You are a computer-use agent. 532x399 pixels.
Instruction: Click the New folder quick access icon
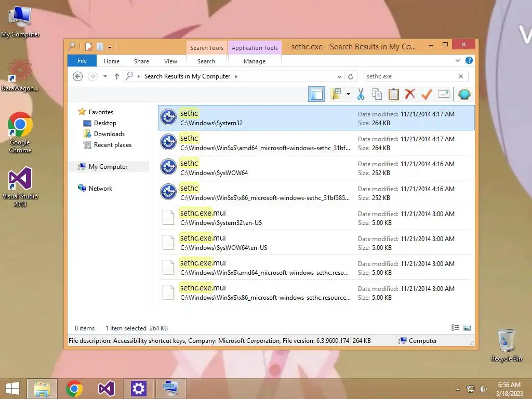(100, 46)
